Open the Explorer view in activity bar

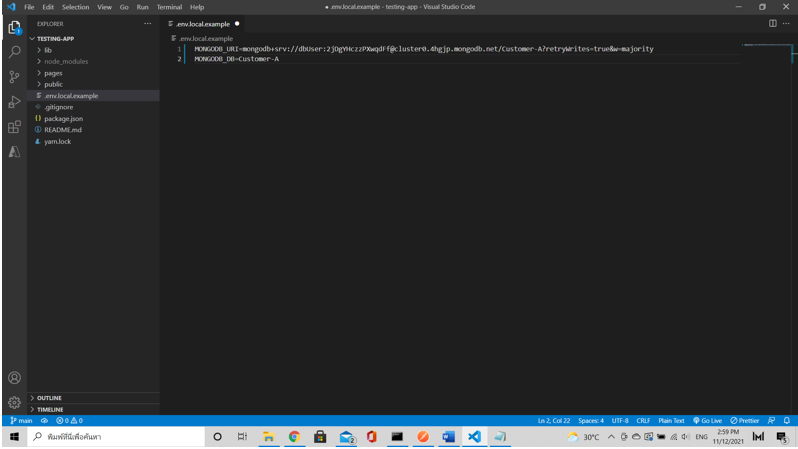(14, 27)
